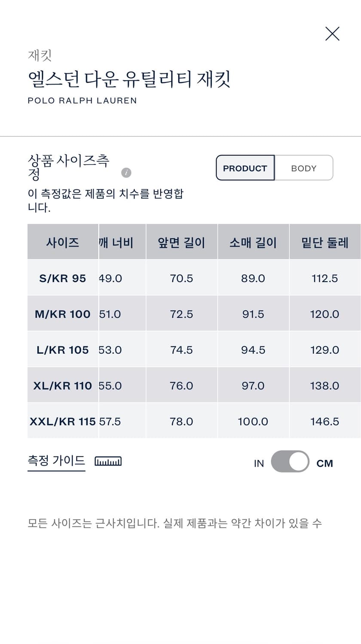Close the size chart with the X icon
The height and width of the screenshot is (644, 361).
332,33
